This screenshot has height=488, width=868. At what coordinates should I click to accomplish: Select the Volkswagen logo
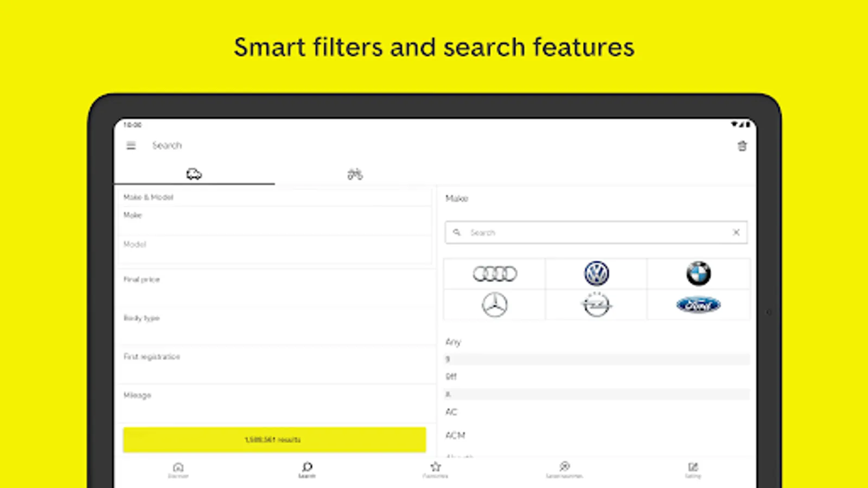tap(596, 274)
